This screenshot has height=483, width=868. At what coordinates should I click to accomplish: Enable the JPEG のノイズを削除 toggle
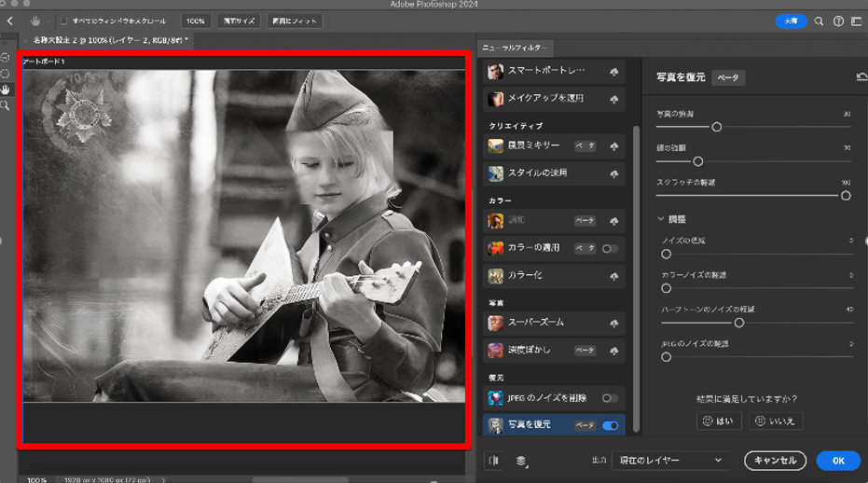pos(609,398)
